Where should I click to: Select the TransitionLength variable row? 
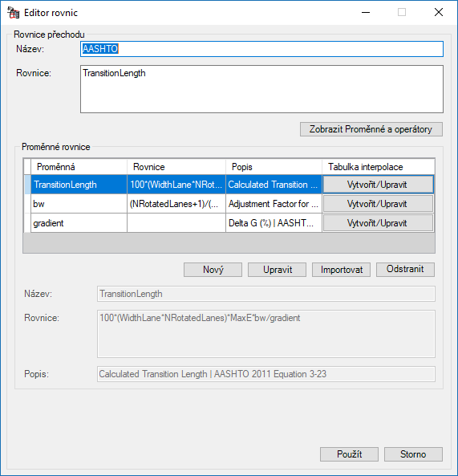229,185
